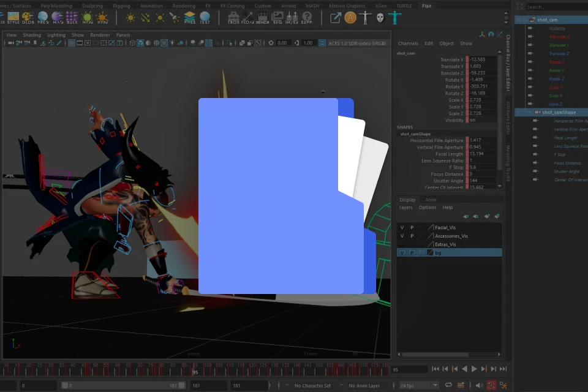The width and height of the screenshot is (588, 392).
Task: Click the MAT material shelf icon
Action: [58, 18]
